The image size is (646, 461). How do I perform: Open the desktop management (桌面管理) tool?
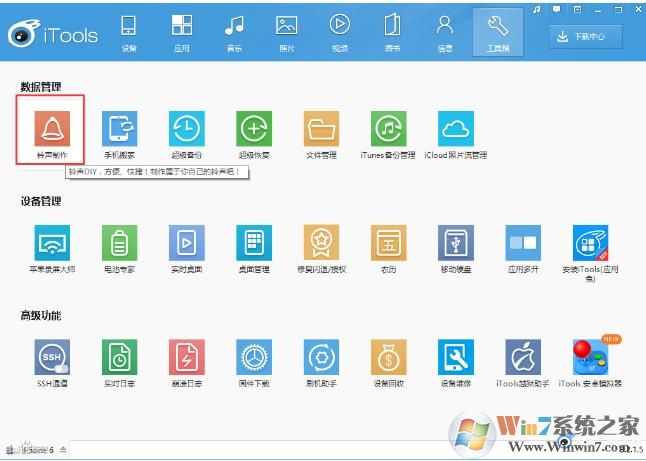(254, 243)
